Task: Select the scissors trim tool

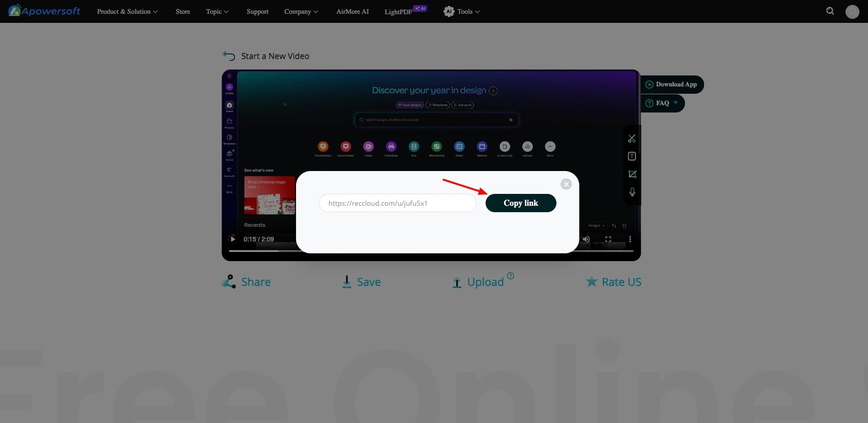Action: coord(632,139)
